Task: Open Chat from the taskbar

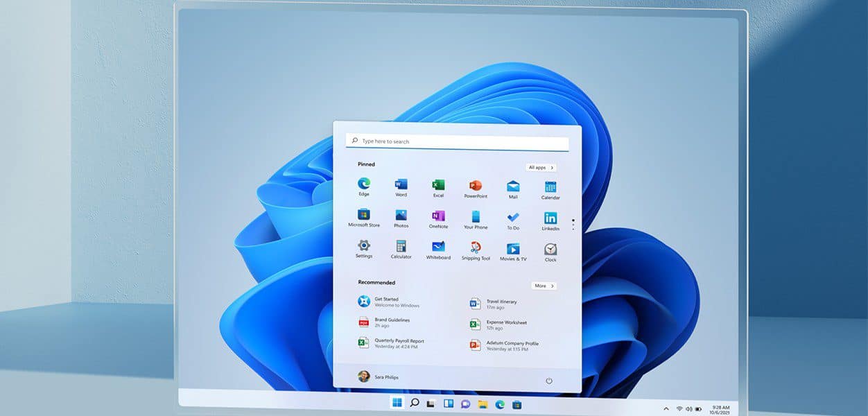Action: [x=465, y=404]
